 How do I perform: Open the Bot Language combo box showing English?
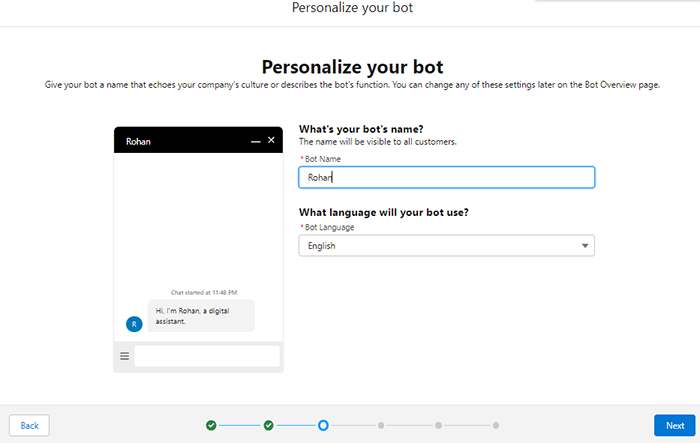440,245
